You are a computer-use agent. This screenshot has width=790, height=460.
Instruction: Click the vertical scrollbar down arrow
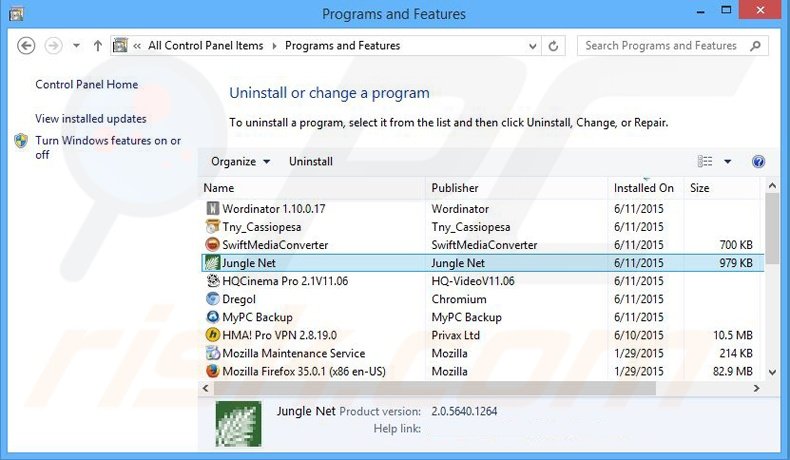click(x=772, y=373)
